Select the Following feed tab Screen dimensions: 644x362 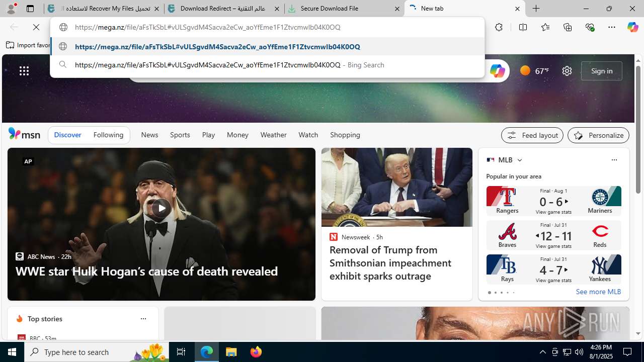[x=108, y=135]
